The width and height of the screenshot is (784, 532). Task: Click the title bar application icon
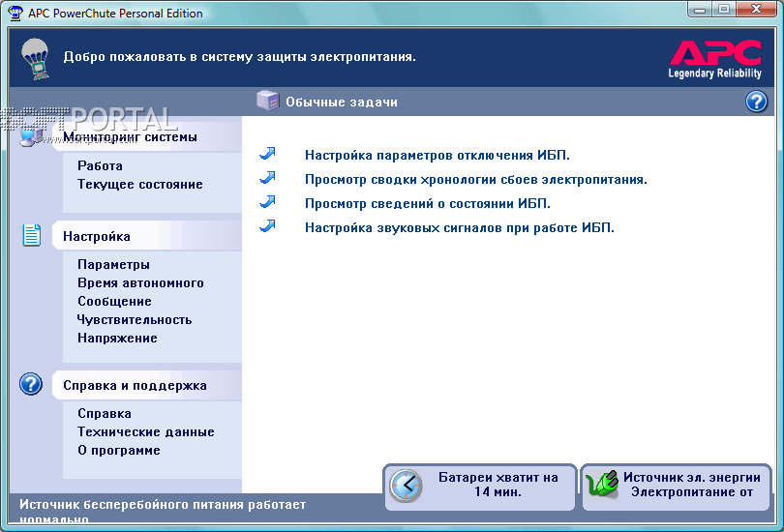(15, 13)
